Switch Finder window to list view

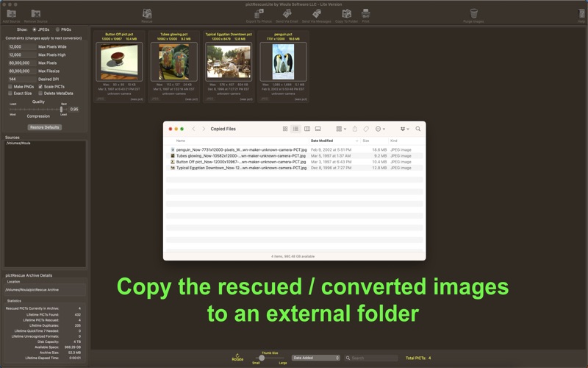(296, 129)
